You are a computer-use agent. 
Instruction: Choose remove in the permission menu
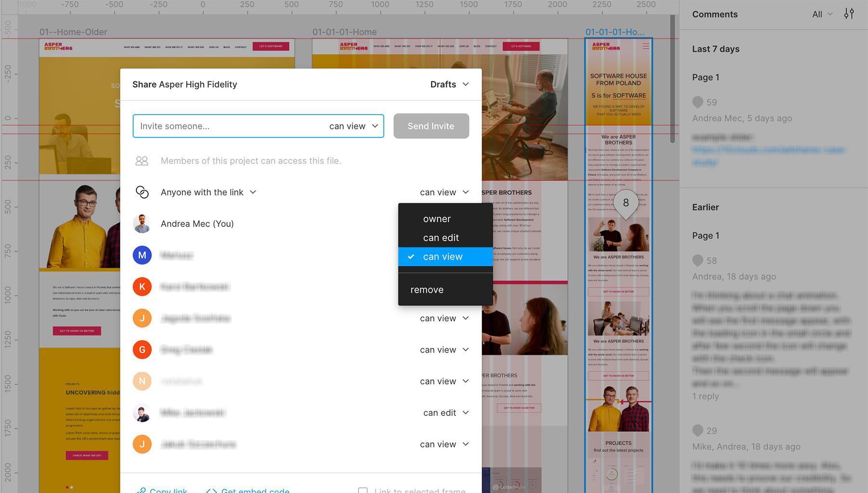coord(427,289)
